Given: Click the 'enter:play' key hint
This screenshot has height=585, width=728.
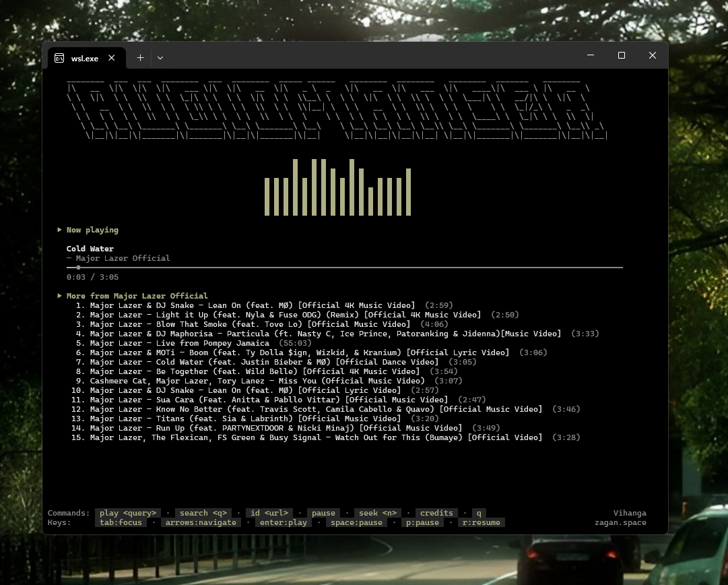Looking at the screenshot, I should (284, 522).
